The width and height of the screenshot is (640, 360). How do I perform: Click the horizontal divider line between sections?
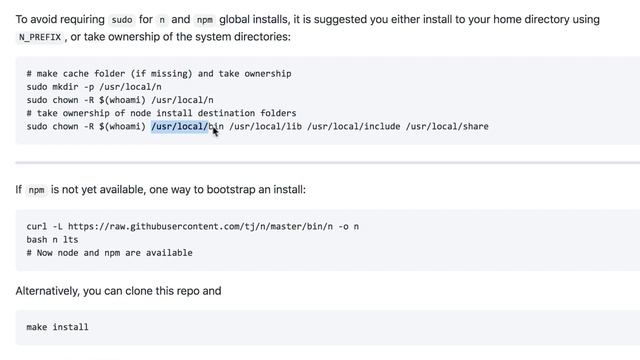point(328,162)
